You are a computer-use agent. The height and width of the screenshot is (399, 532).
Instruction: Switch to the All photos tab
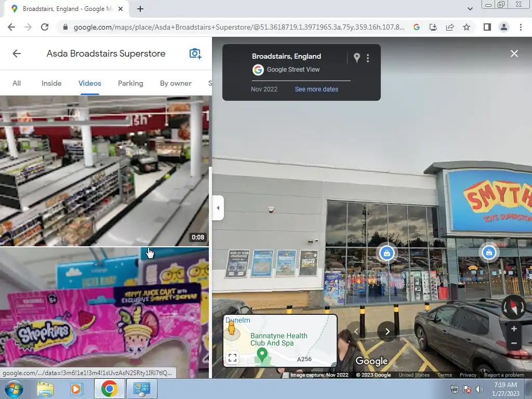point(17,83)
